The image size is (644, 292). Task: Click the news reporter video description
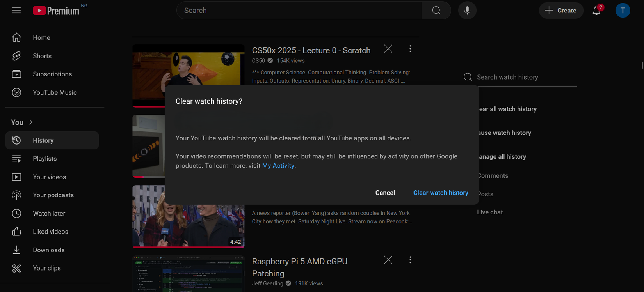[332, 218]
